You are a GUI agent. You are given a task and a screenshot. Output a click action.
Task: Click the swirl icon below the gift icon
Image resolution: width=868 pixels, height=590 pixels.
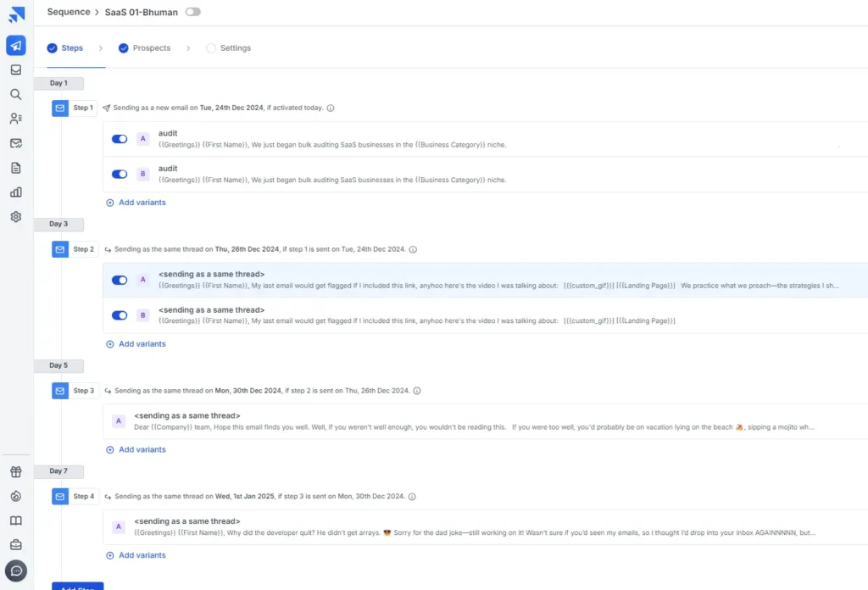tap(16, 496)
